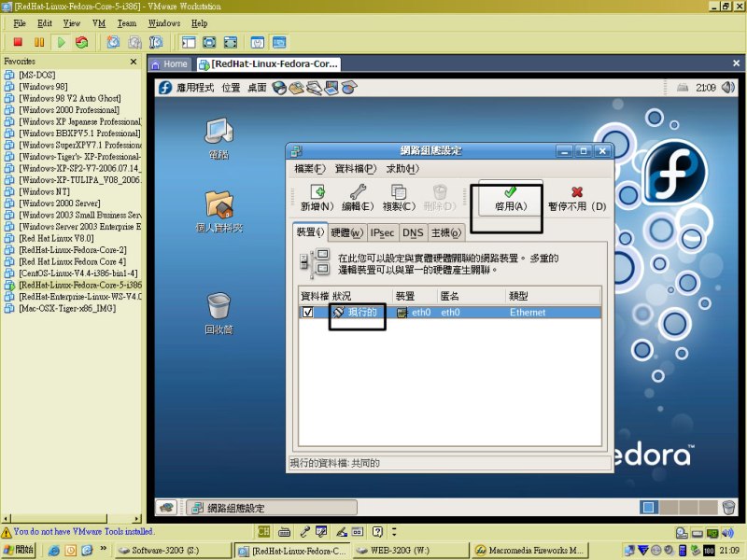Switch to the VMware Home tab

[170, 63]
